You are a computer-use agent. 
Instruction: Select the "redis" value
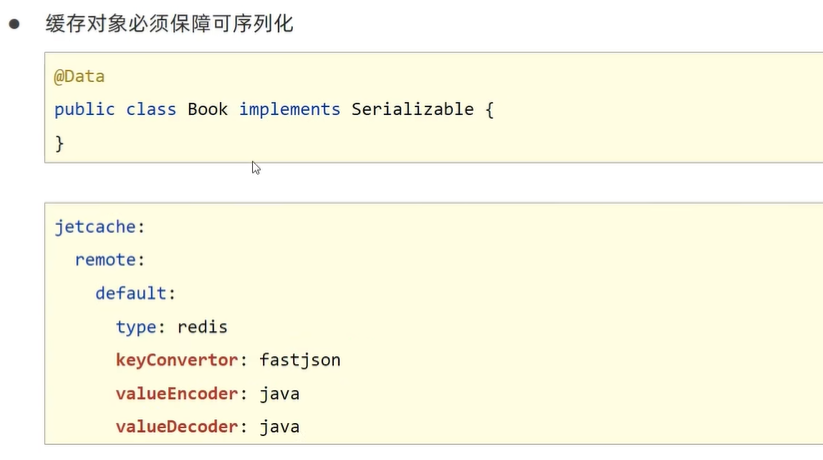202,327
